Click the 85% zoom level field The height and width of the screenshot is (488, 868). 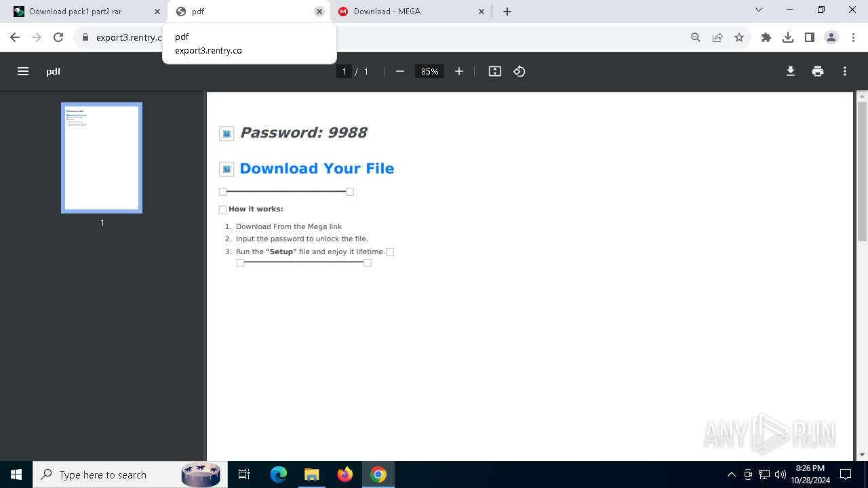429,71
